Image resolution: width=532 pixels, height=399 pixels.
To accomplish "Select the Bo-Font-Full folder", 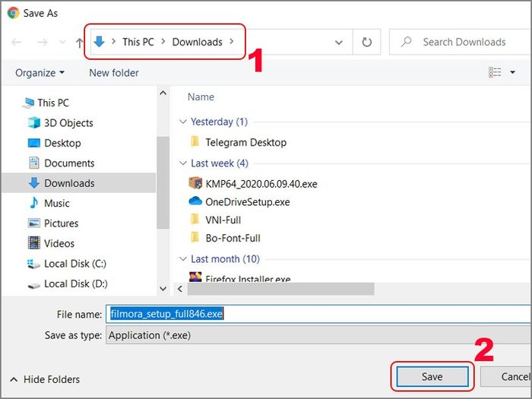I will (233, 238).
